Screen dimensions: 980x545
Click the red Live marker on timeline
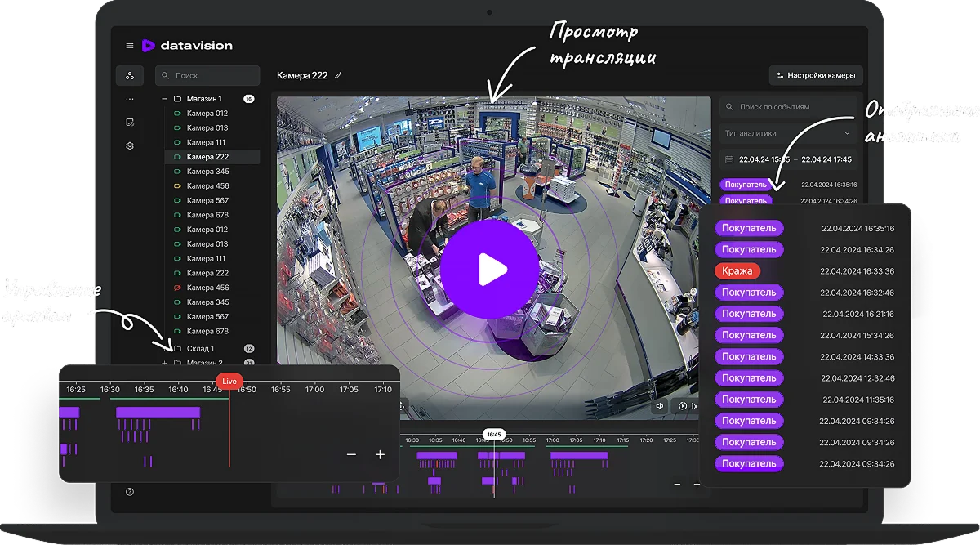[229, 381]
